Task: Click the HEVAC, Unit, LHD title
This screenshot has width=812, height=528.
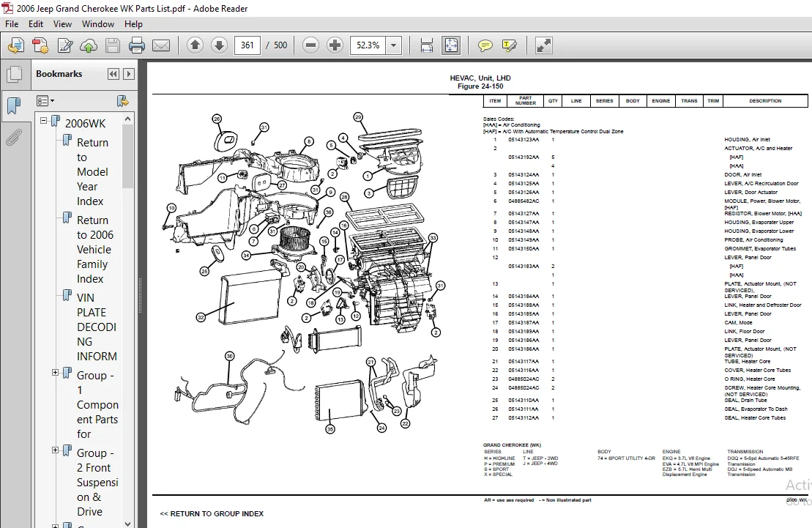Action: [x=480, y=78]
